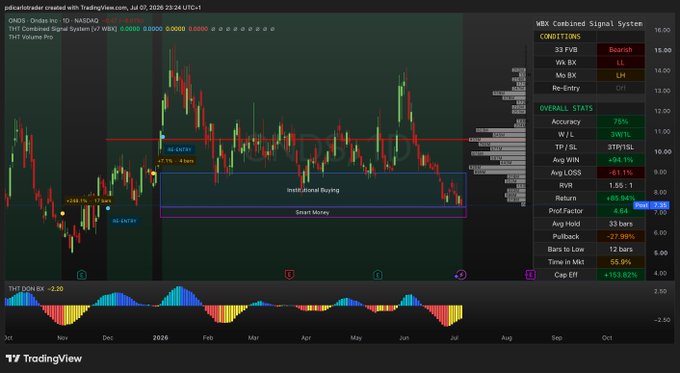Click the THT DON BX indicator label

point(26,288)
